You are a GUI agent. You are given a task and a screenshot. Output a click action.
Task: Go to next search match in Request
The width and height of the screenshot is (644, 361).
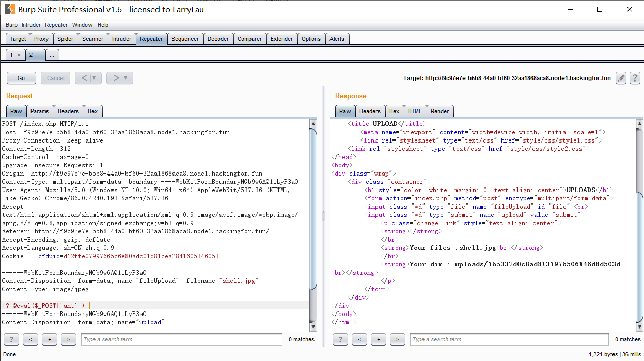tap(69, 339)
